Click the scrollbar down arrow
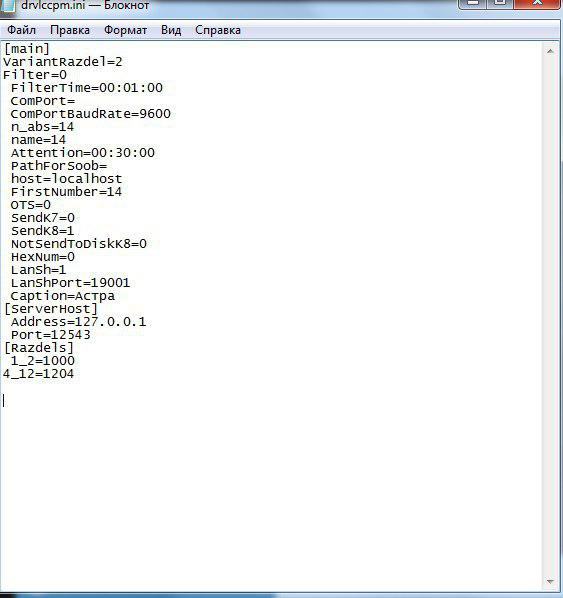This screenshot has height=598, width=563. coord(550,581)
